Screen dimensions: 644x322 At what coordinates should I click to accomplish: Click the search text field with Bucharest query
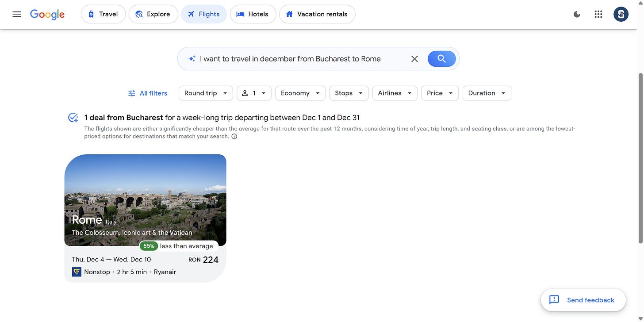(x=290, y=59)
